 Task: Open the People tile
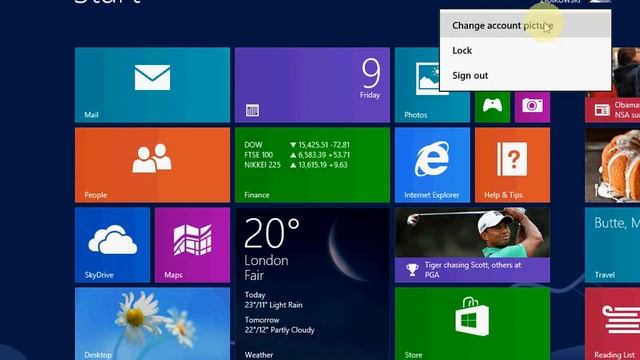[152, 165]
